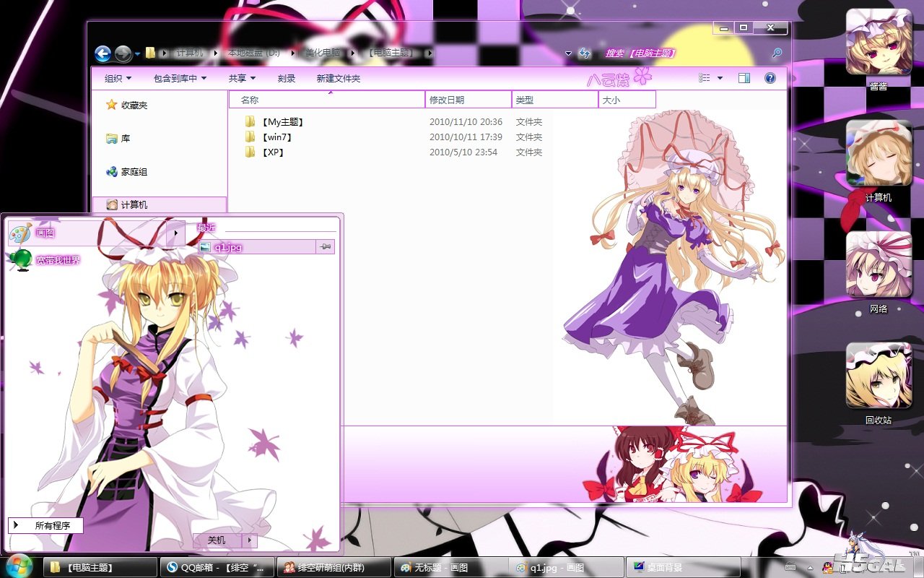Click the refresh icon in address bar
This screenshot has width=924, height=578.
tap(585, 53)
